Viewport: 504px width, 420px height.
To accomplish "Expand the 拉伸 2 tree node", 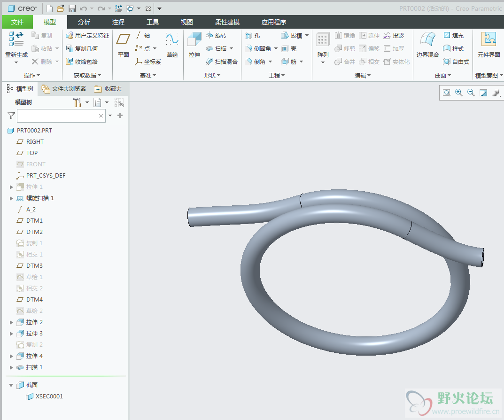I will tap(11, 322).
